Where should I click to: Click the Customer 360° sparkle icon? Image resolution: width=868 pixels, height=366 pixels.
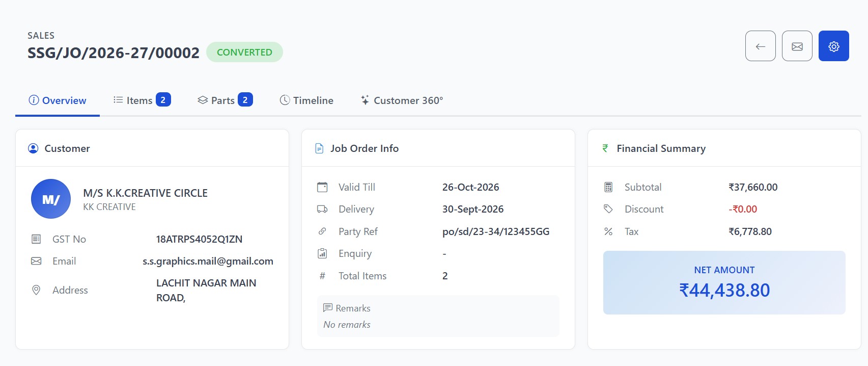[x=365, y=100]
